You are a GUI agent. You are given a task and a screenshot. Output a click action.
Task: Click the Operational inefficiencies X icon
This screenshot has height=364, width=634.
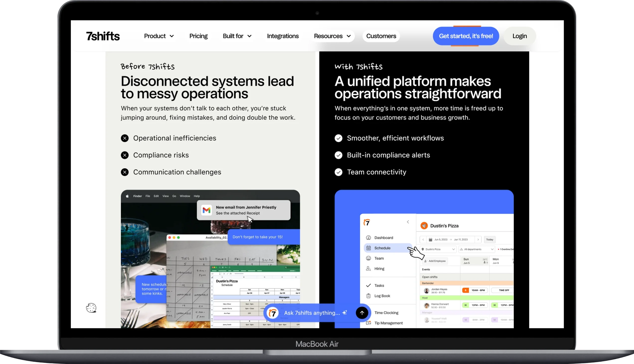[x=125, y=138]
